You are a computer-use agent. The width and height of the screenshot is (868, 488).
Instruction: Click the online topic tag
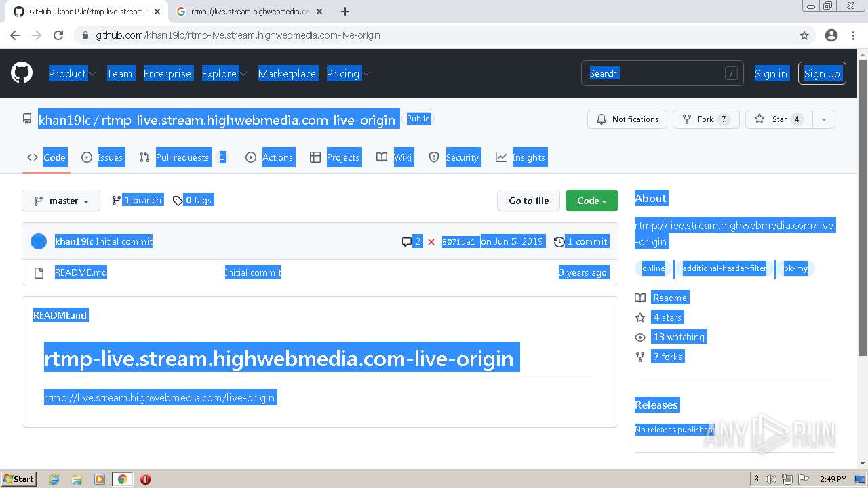653,268
